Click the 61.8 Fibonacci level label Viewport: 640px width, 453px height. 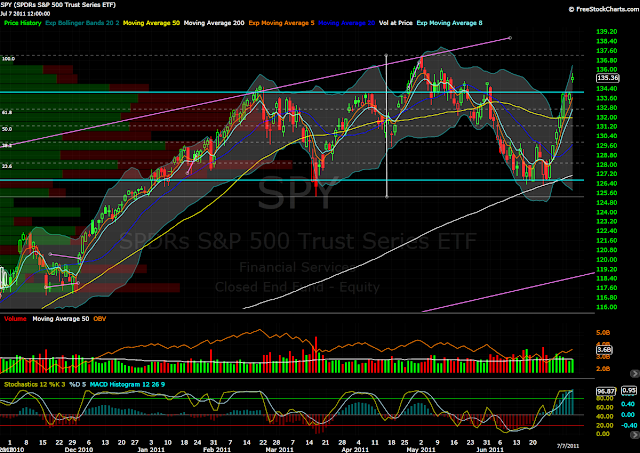(7, 112)
